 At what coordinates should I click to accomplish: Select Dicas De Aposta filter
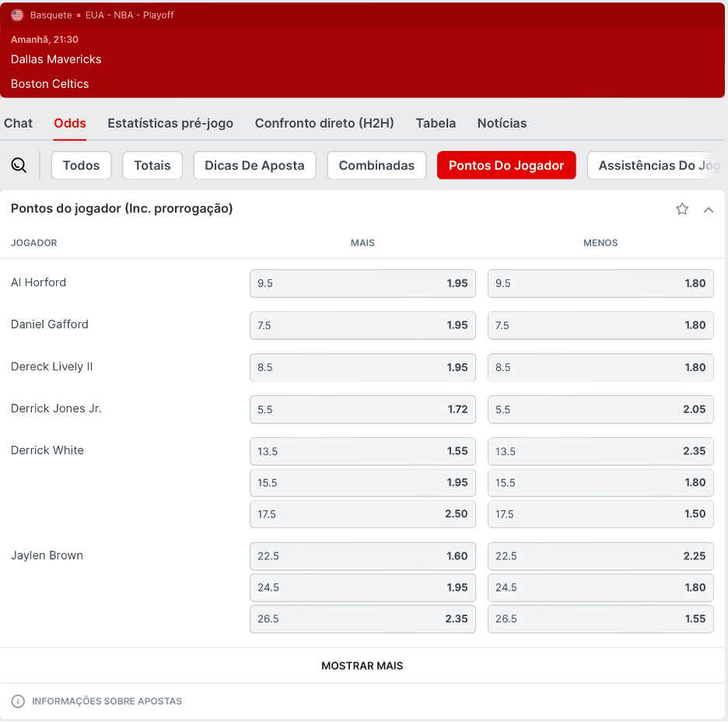[254, 165]
